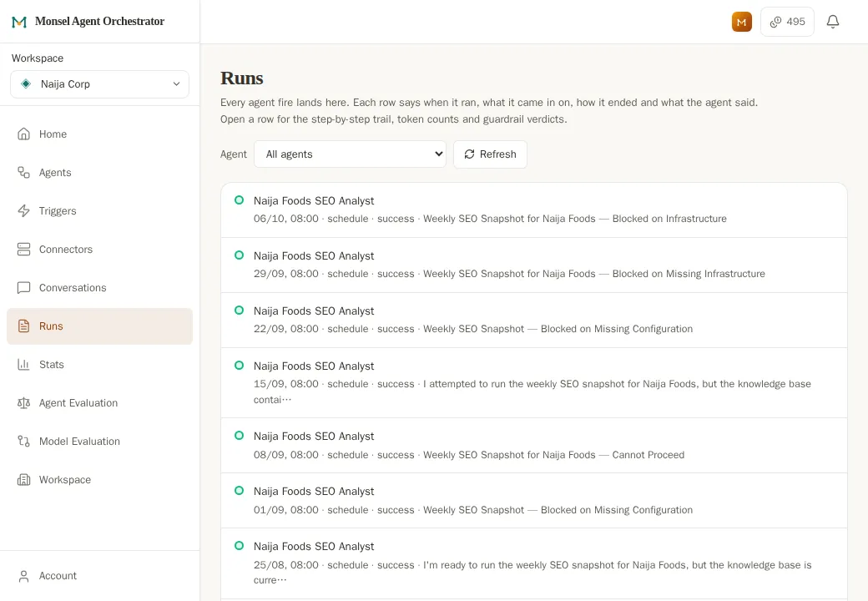Screen dimensions: 868x601
Task: Open the Workspace settings page
Action: click(x=99, y=480)
